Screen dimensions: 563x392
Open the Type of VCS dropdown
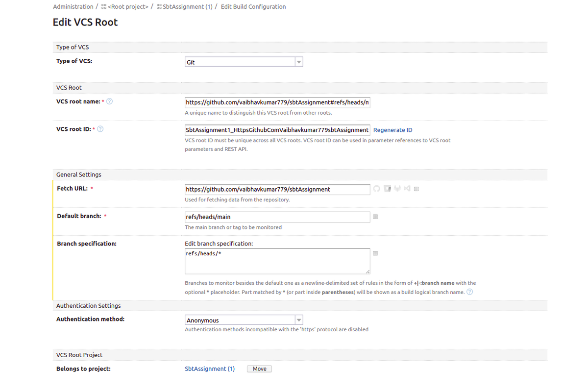tap(244, 62)
